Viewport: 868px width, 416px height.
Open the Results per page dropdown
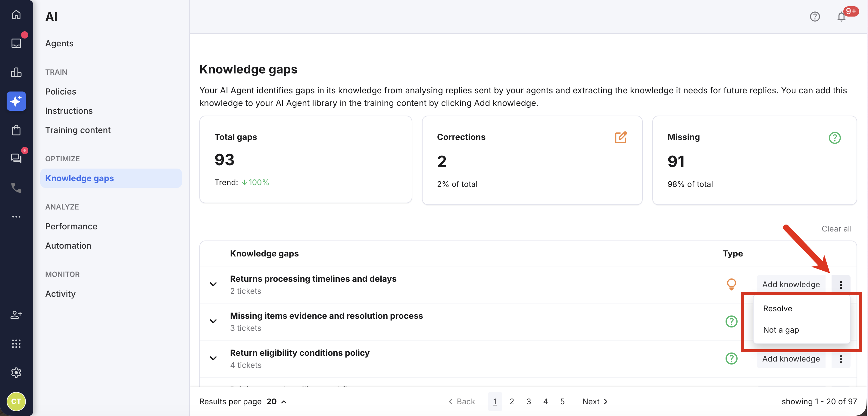coord(276,401)
